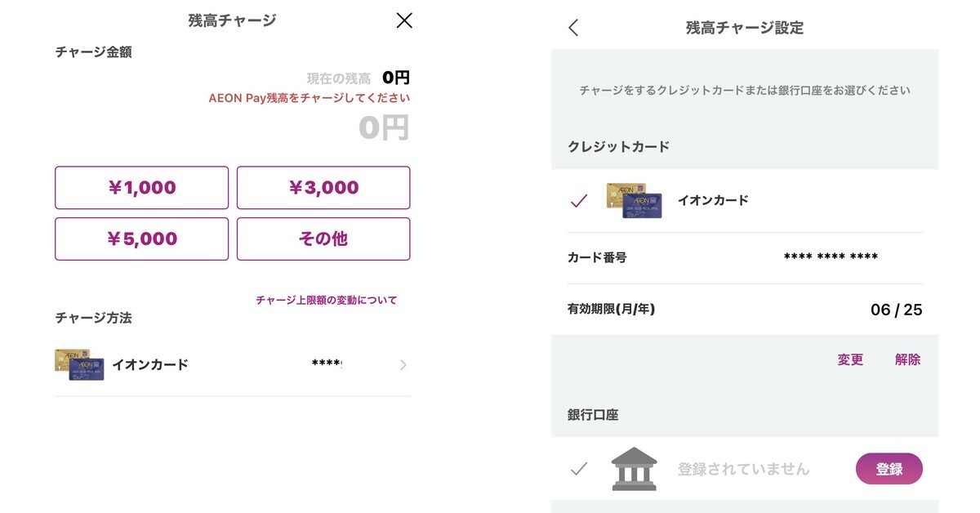Select the イオンカード checkmark
Viewport: 980px width, 513px height.
[579, 201]
